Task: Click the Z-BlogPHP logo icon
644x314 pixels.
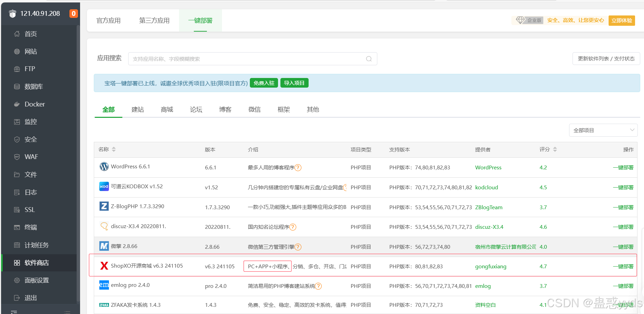Action: click(x=104, y=206)
